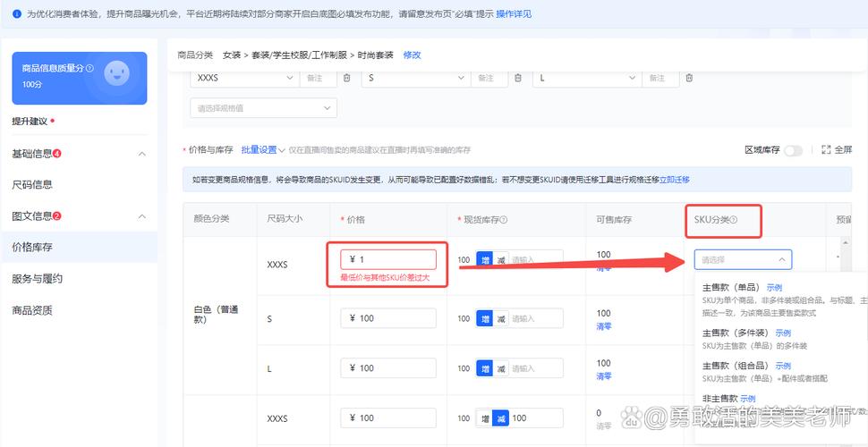
Task: Select 减 in the L size row
Action: click(x=501, y=368)
